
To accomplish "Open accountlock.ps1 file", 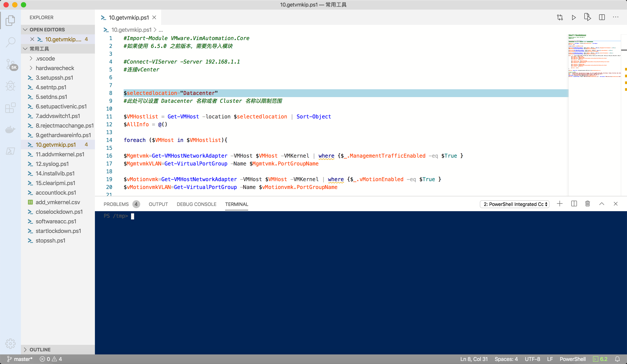I will pyautogui.click(x=58, y=193).
